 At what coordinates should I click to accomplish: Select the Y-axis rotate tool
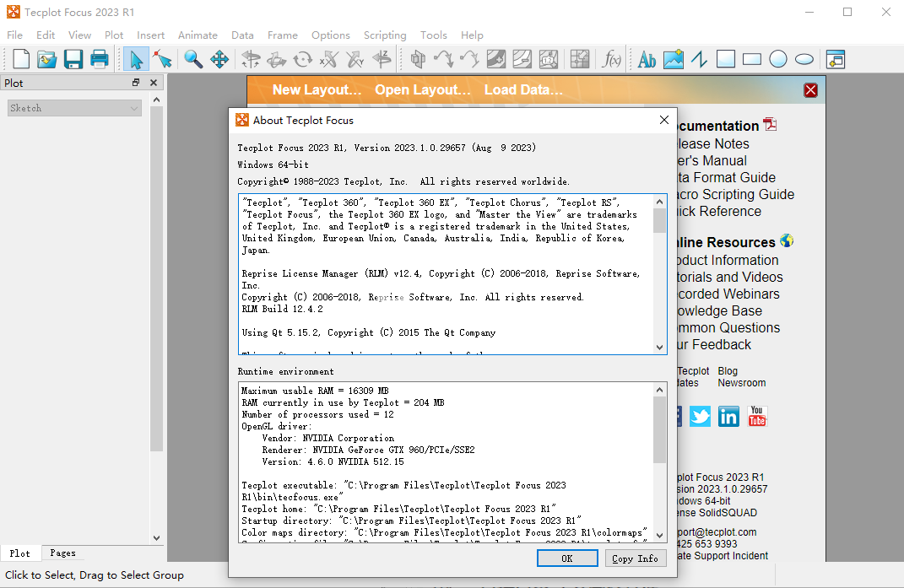(x=355, y=59)
